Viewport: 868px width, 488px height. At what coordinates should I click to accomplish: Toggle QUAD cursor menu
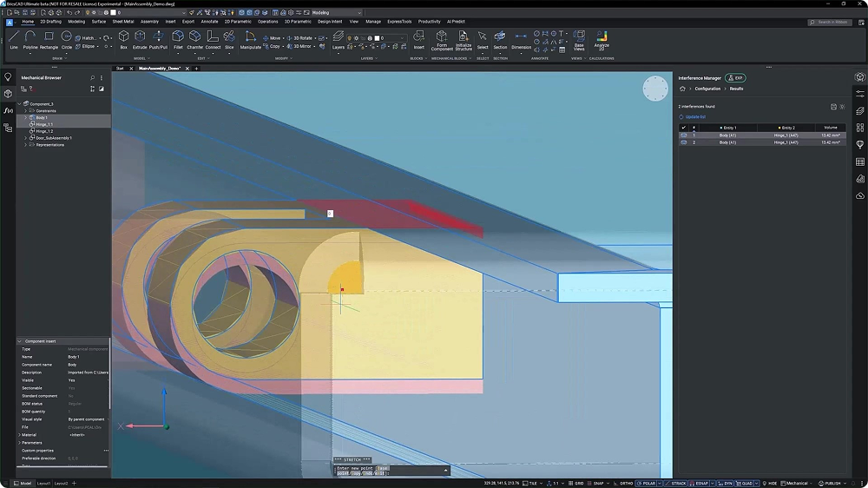click(744, 483)
